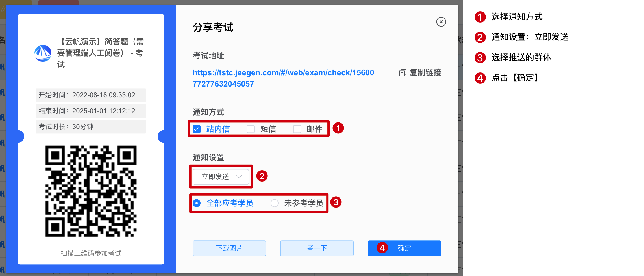
Task: Click the 考一下 button
Action: pyautogui.click(x=317, y=248)
